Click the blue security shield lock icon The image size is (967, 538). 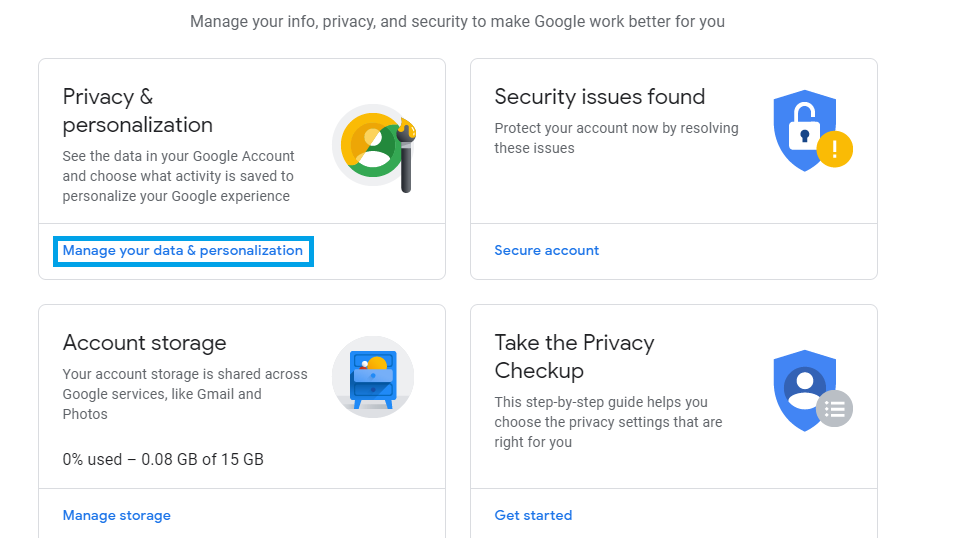click(x=804, y=130)
